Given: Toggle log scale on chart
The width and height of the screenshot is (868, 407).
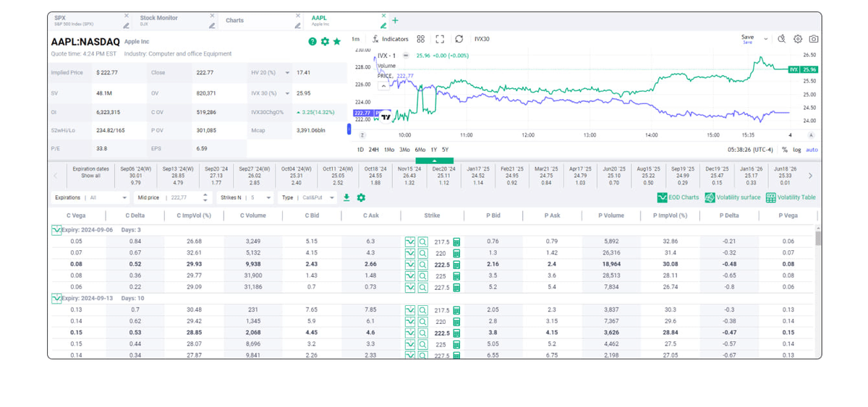Looking at the screenshot, I should [797, 150].
